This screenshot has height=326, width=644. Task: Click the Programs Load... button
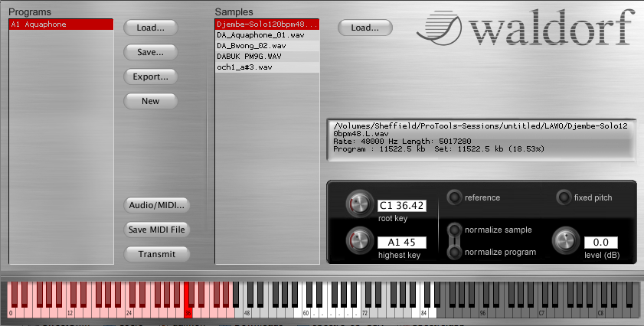click(x=151, y=28)
